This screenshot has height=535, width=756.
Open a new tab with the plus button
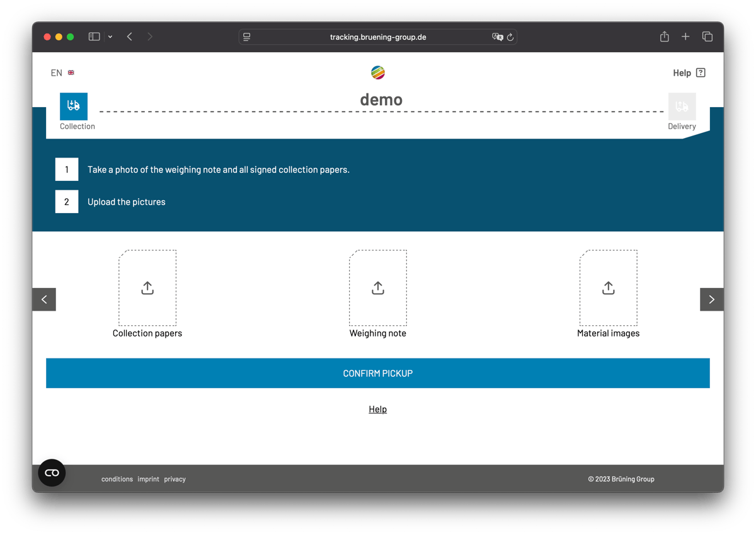[685, 37]
